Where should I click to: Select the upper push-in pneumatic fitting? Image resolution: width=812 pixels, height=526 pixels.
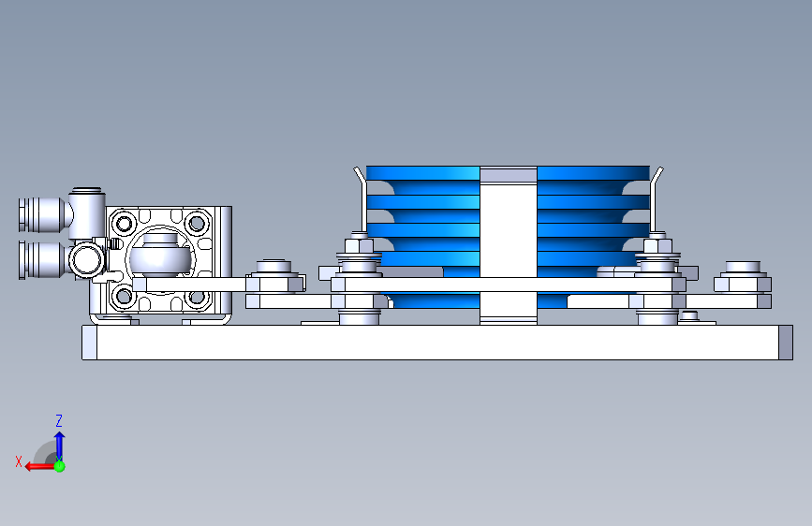point(43,214)
